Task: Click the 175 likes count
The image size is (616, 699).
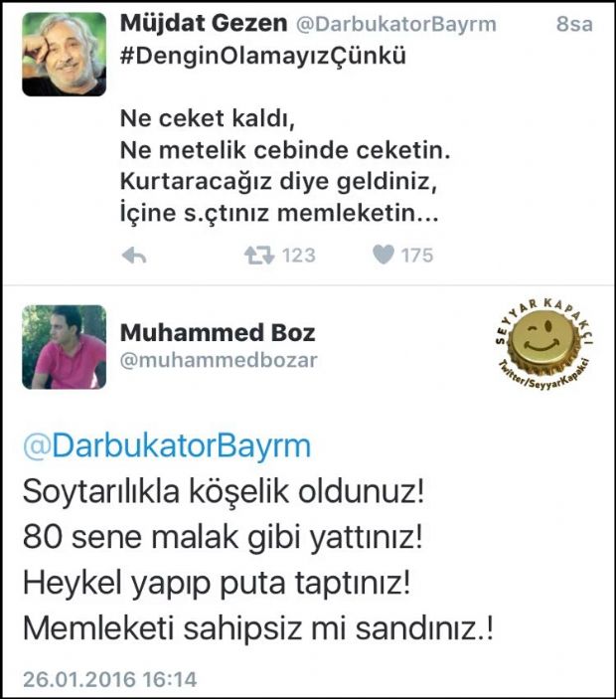Action: [417, 256]
